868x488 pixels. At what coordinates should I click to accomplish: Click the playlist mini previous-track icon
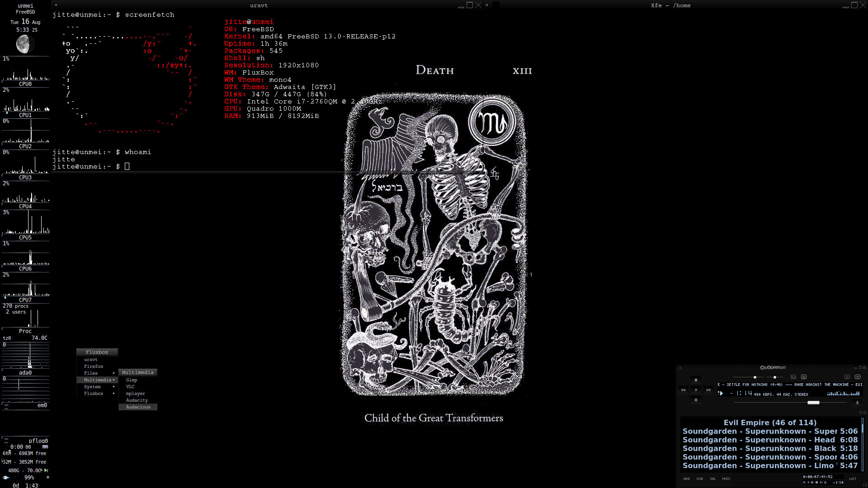[804, 482]
